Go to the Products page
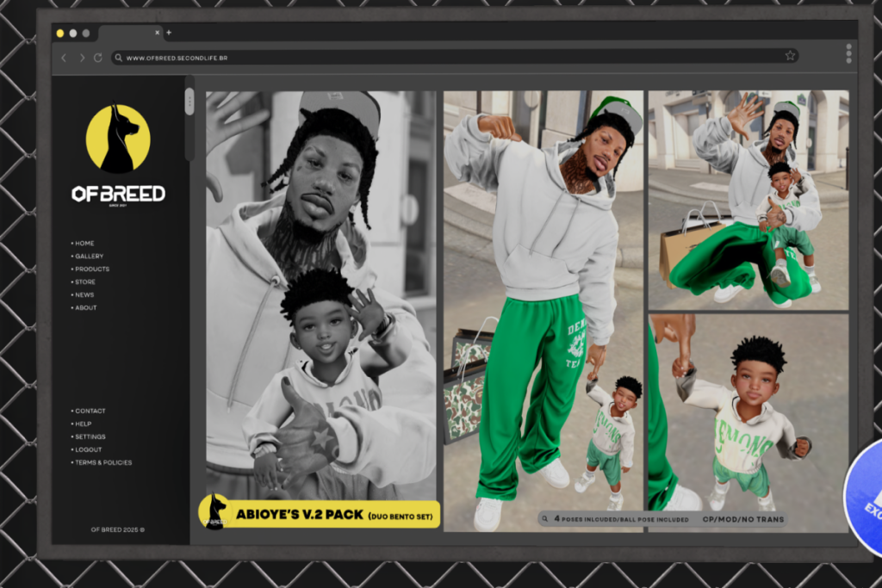The image size is (882, 588). pos(90,269)
